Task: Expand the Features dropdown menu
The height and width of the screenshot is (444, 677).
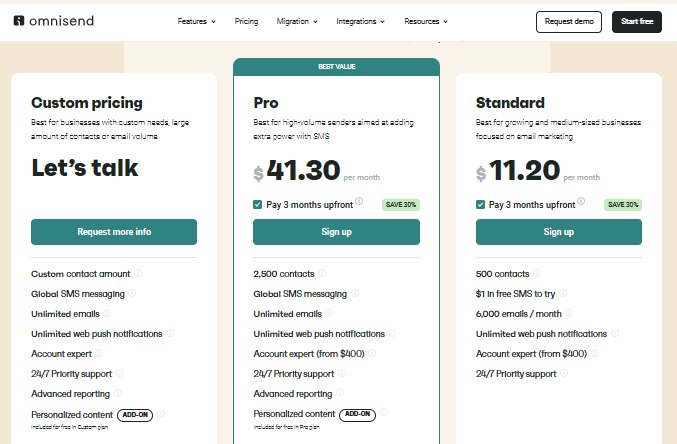Action: 198,21
